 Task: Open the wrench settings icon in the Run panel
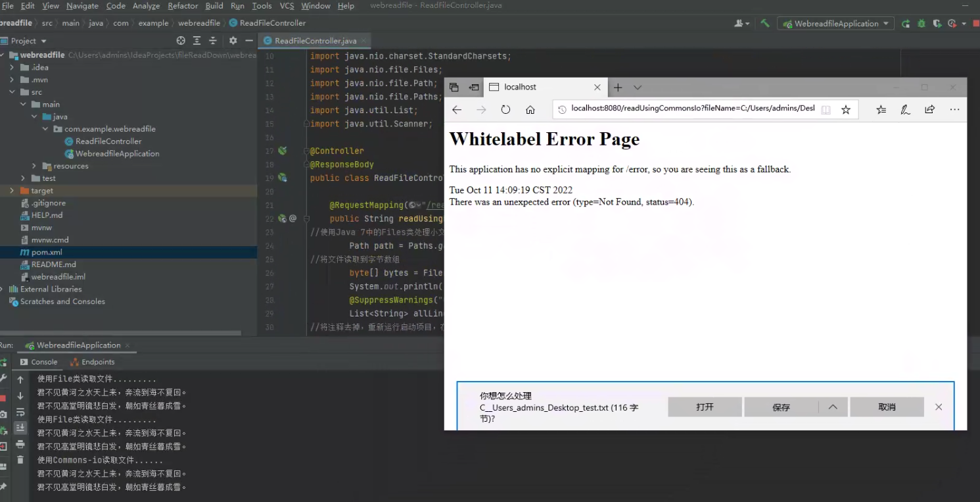click(3, 379)
